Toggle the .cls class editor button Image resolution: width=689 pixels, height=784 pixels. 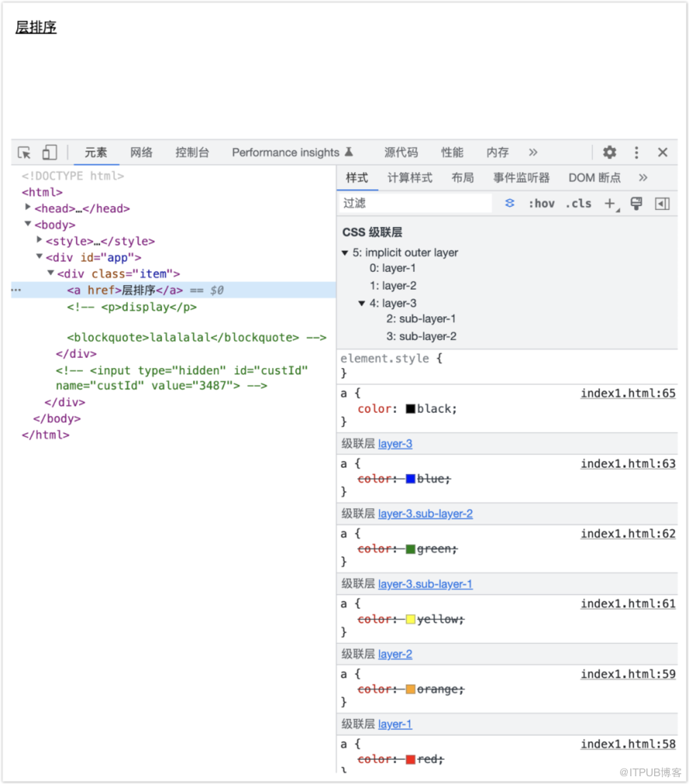coord(578,204)
